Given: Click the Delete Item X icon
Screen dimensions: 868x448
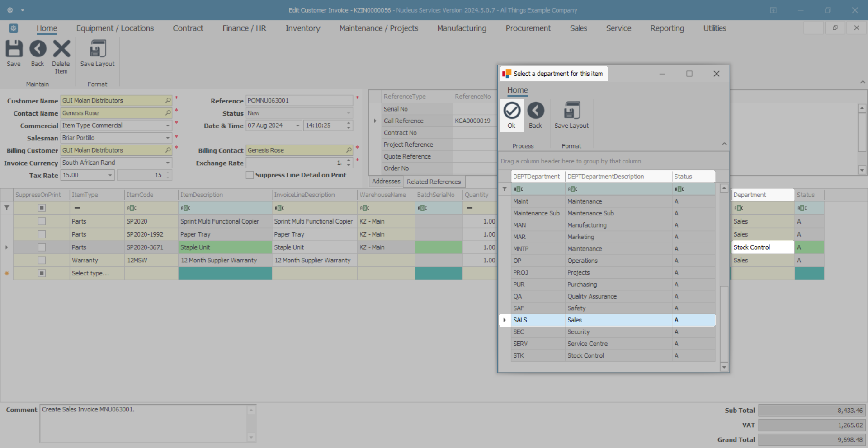Looking at the screenshot, I should tap(61, 49).
